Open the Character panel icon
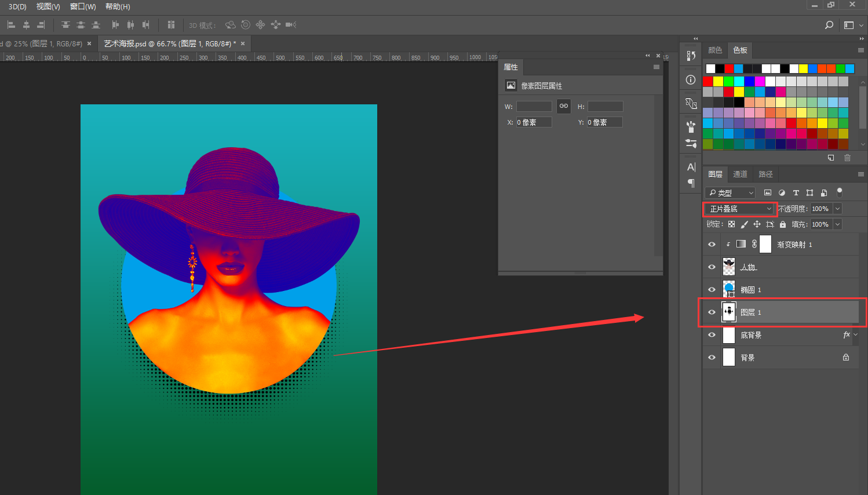 click(691, 167)
